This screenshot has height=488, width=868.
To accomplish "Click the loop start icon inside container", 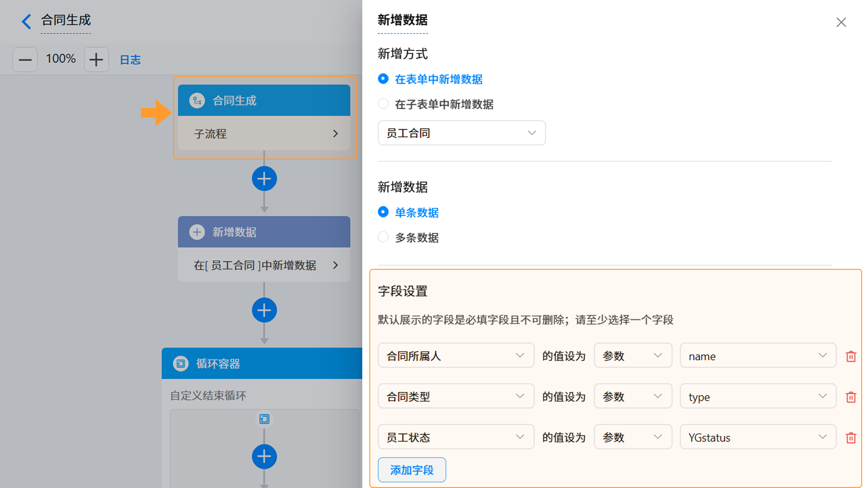I will point(264,419).
